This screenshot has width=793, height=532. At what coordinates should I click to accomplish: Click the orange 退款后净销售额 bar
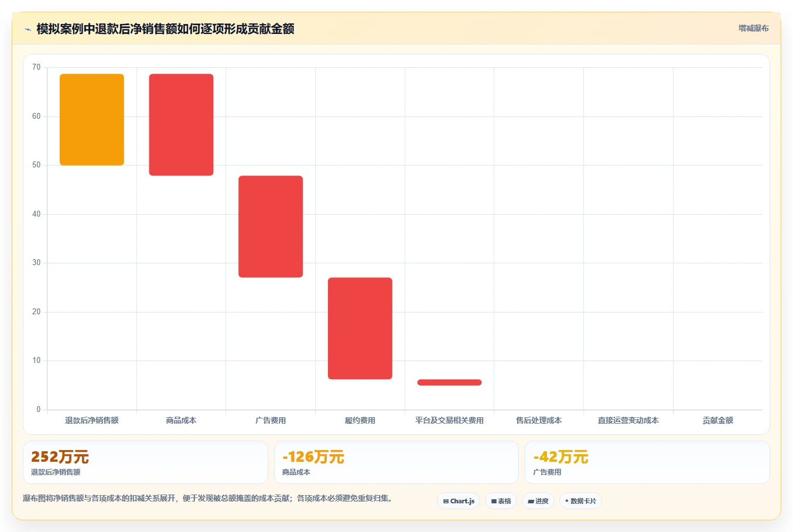92,119
